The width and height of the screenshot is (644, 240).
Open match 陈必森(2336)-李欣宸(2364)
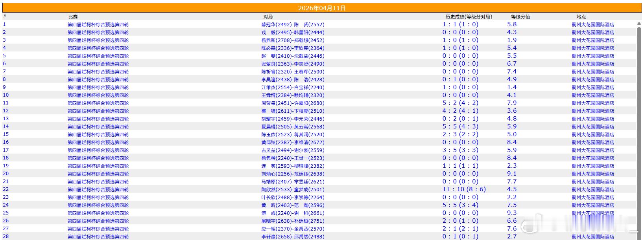click(293, 48)
